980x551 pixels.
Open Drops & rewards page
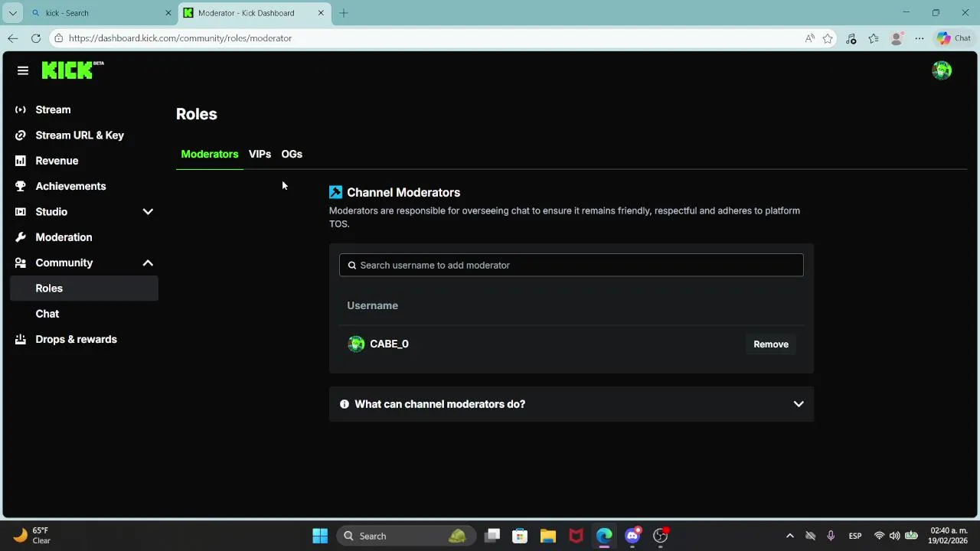(x=76, y=339)
